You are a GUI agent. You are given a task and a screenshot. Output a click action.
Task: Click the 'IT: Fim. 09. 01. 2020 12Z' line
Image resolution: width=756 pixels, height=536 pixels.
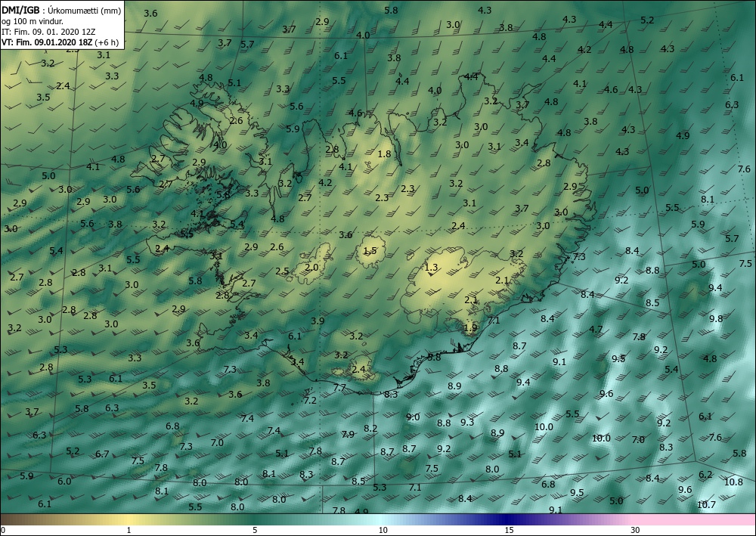click(48, 32)
